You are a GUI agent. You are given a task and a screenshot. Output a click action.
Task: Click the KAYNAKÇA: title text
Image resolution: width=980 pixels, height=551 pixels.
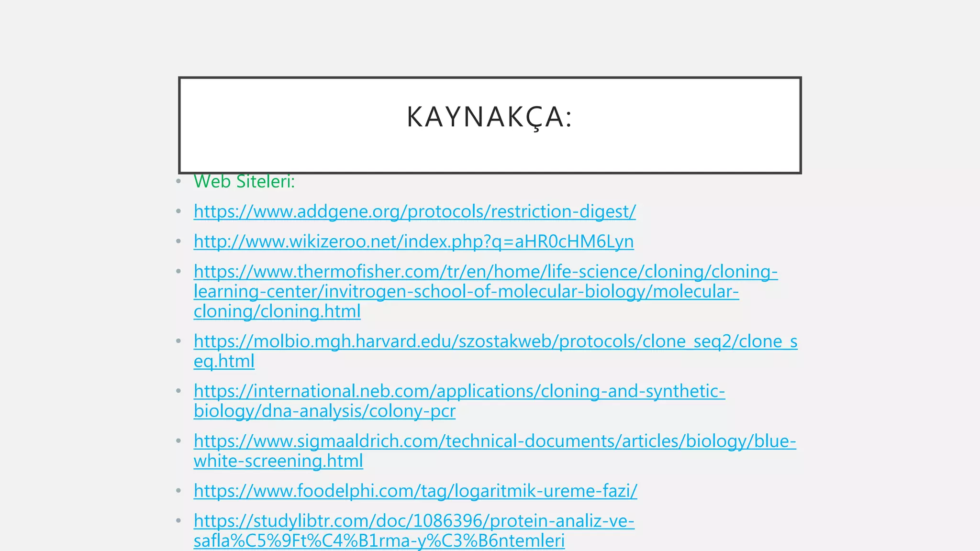tap(490, 117)
